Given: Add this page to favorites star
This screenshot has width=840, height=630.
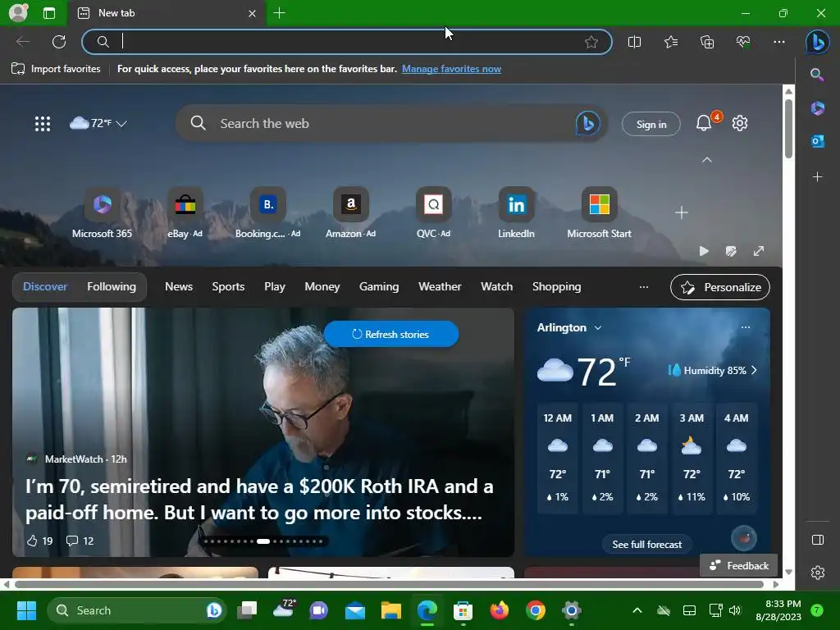Looking at the screenshot, I should coord(591,42).
